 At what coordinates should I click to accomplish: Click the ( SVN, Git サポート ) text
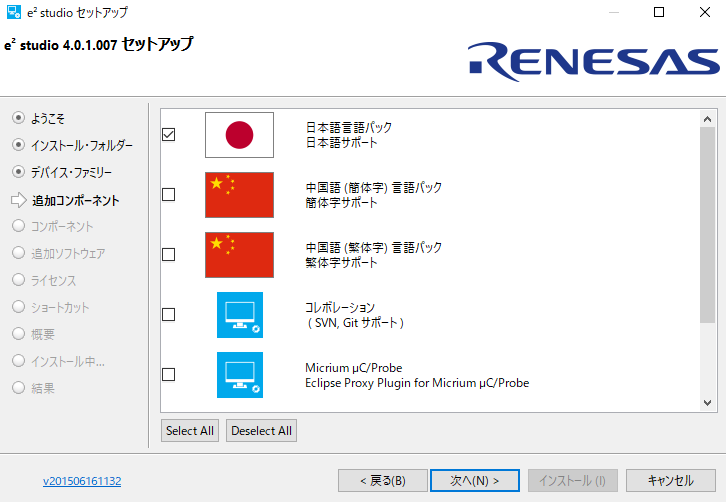pos(356,323)
